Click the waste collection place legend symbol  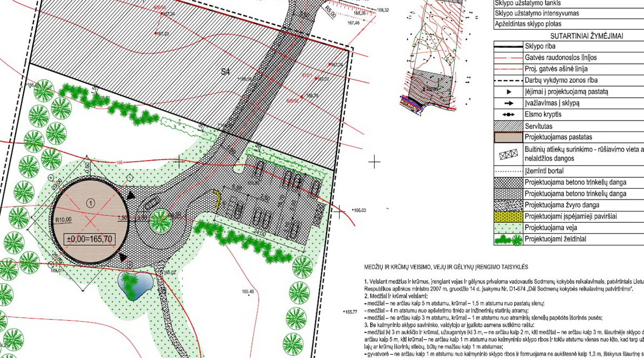tap(508, 155)
